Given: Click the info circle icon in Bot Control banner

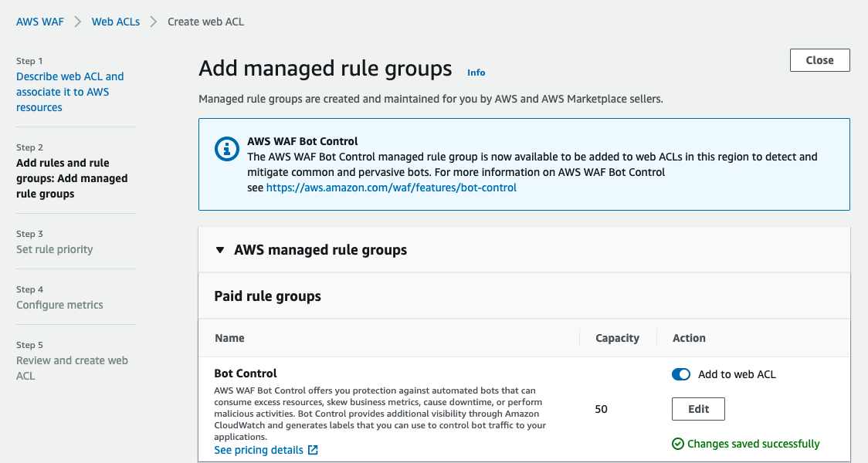Looking at the screenshot, I should tap(226, 150).
